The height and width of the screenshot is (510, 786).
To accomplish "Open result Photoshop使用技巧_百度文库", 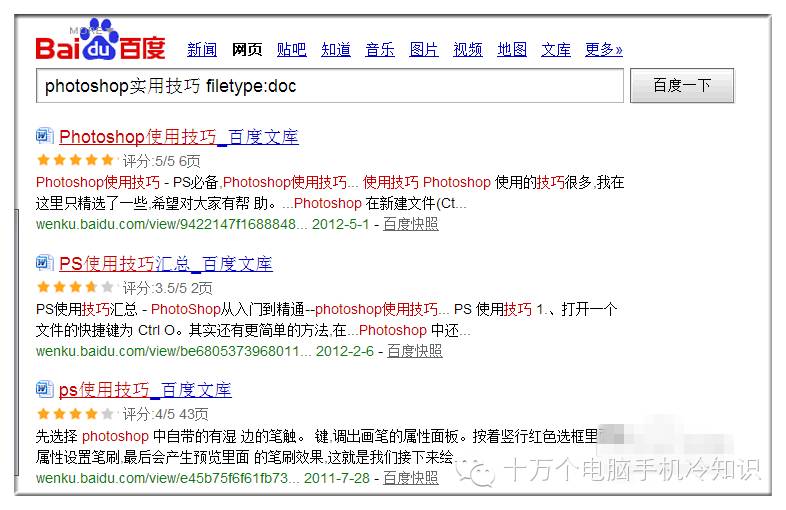I will (x=179, y=136).
